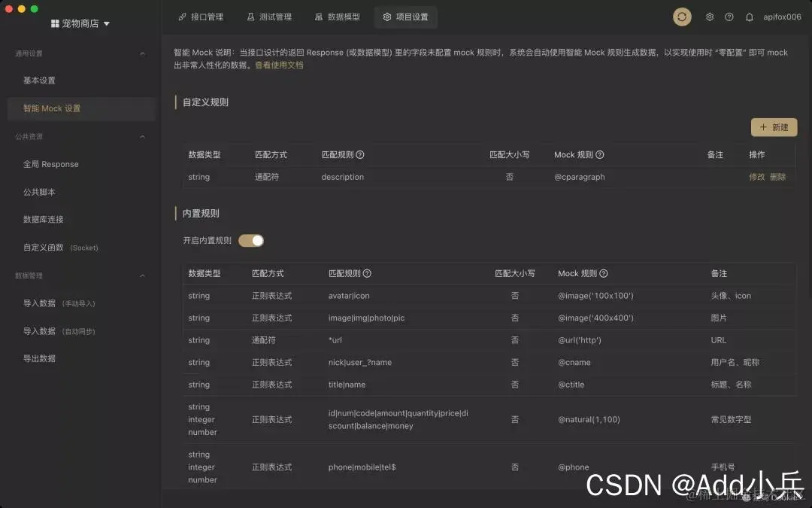The height and width of the screenshot is (508, 812).
Task: Switch to the 测试管理 tab
Action: click(x=269, y=17)
